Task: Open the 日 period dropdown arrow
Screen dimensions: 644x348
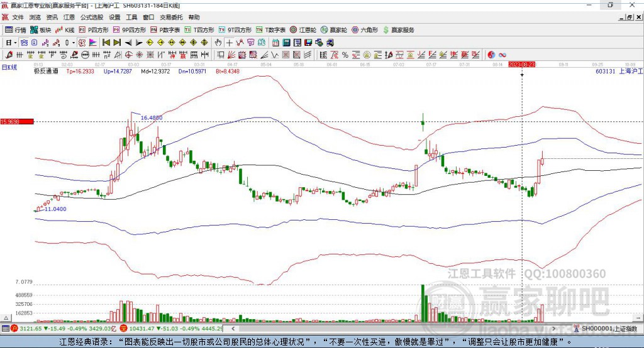Action: (15, 43)
